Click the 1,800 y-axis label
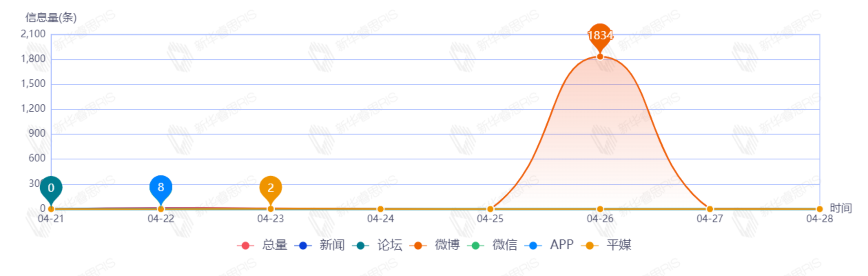The image size is (868, 276). pos(33,59)
